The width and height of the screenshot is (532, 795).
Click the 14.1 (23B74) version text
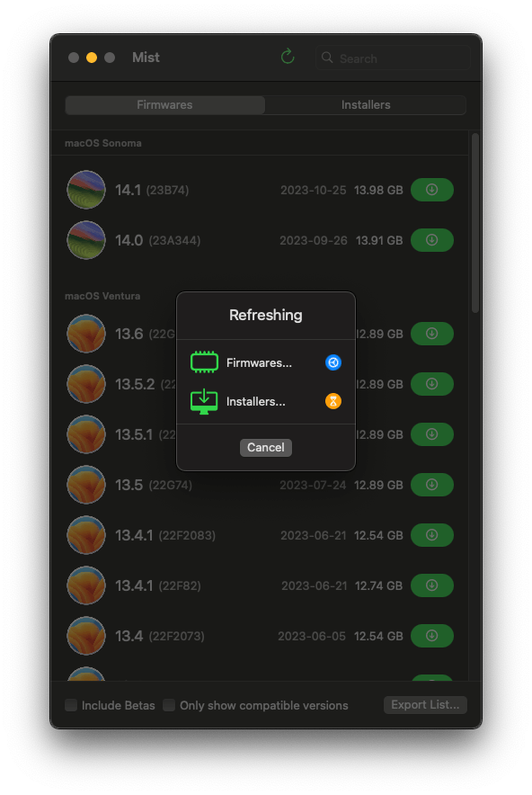click(x=152, y=190)
